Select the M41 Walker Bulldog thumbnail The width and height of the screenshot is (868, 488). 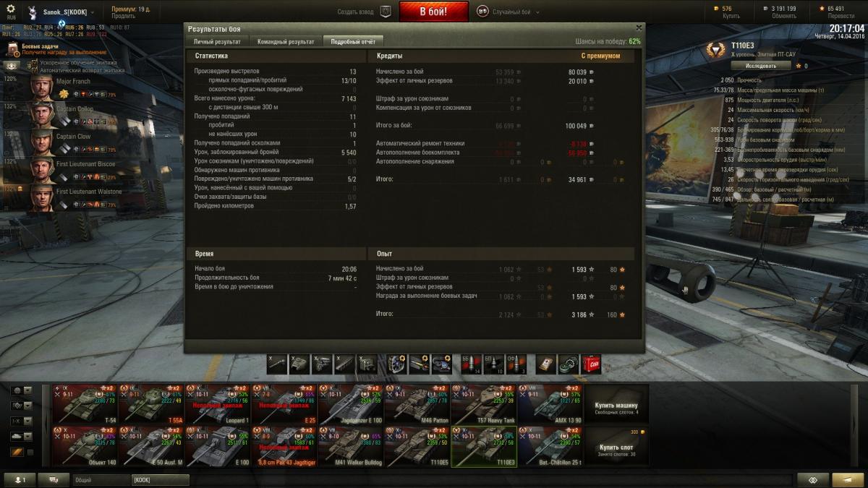click(x=350, y=446)
